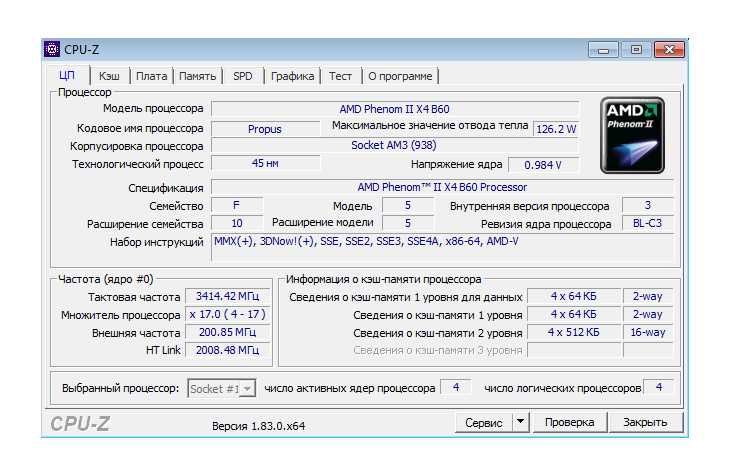Switch to the Тест tab
The image size is (731, 472).
[340, 76]
